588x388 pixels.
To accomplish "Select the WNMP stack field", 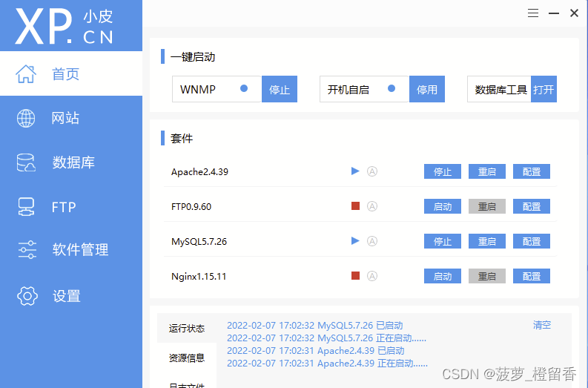I will pyautogui.click(x=217, y=89).
